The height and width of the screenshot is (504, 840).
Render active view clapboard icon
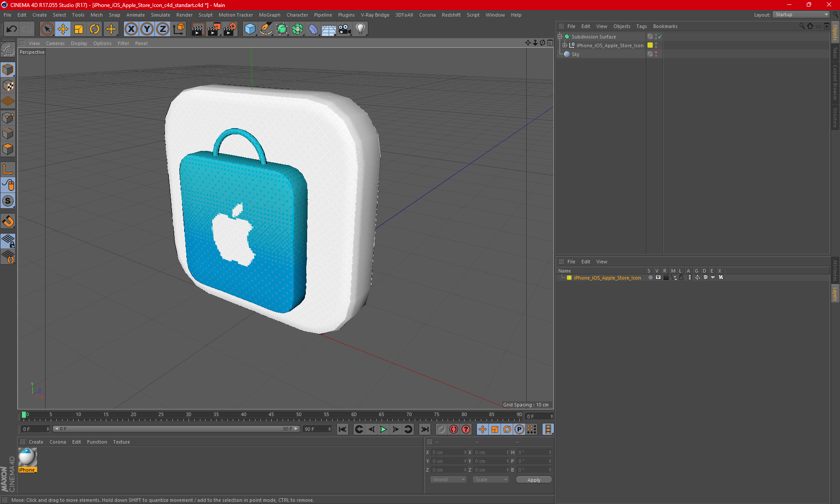pyautogui.click(x=198, y=29)
